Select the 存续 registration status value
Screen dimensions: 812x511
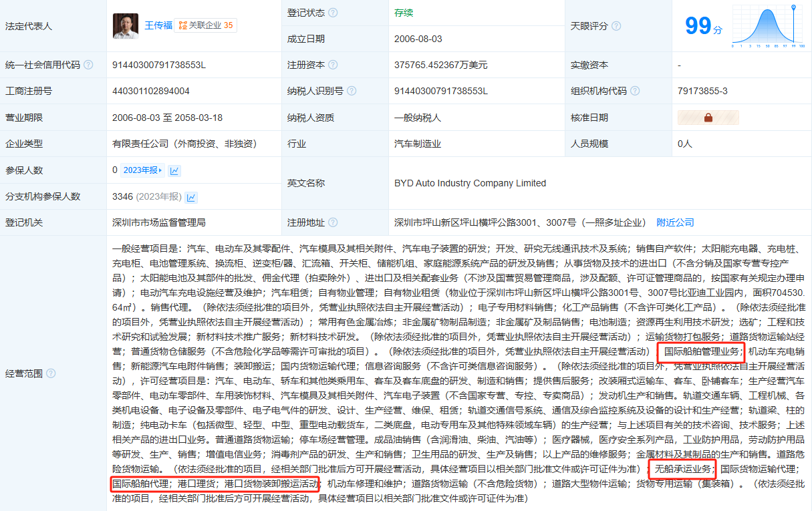[404, 13]
